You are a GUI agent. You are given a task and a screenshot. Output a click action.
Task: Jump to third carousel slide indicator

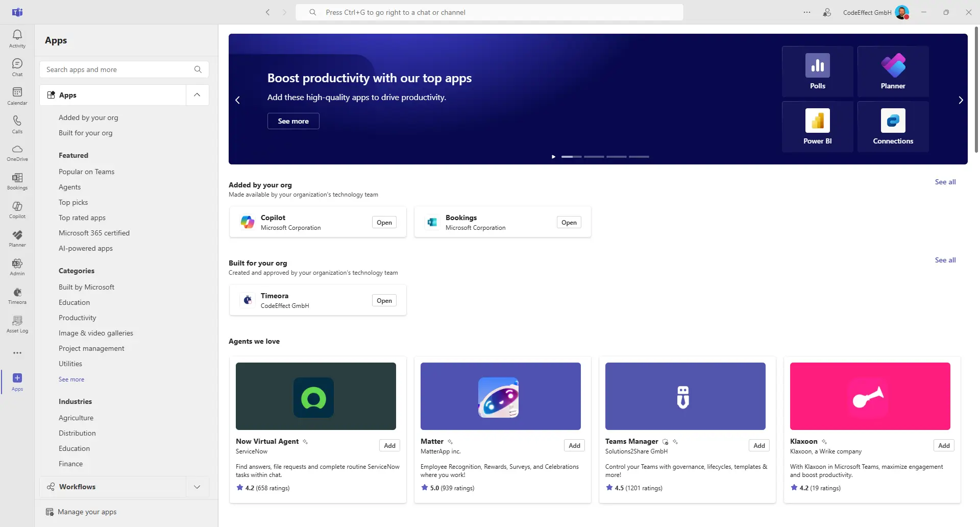click(x=617, y=157)
